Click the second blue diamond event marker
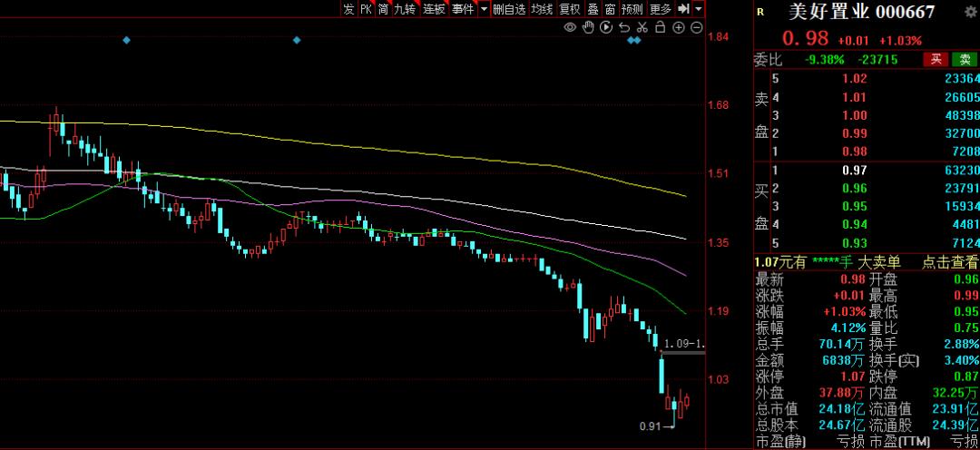The width and height of the screenshot is (980, 450). click(297, 40)
